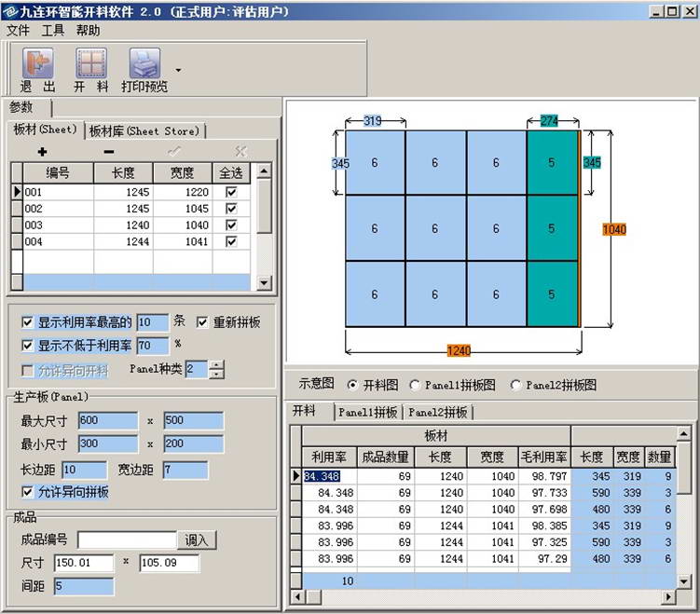700x614 pixels.
Task: Toggle 允许异向开料 checkbox
Action: click(27, 371)
